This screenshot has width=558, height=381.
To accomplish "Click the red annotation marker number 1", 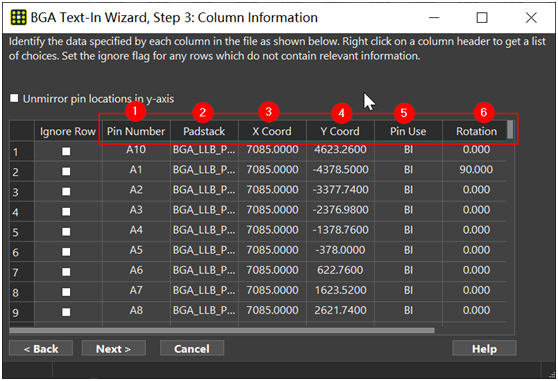I will click(x=135, y=111).
